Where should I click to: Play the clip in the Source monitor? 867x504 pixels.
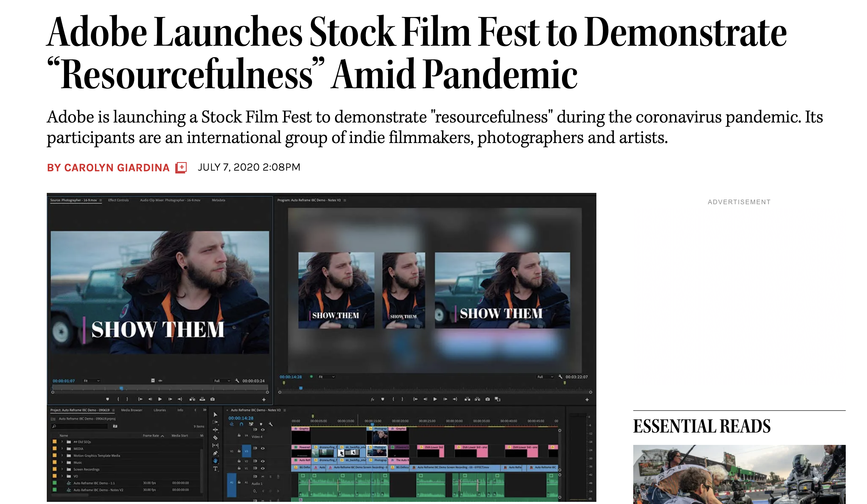(x=160, y=399)
